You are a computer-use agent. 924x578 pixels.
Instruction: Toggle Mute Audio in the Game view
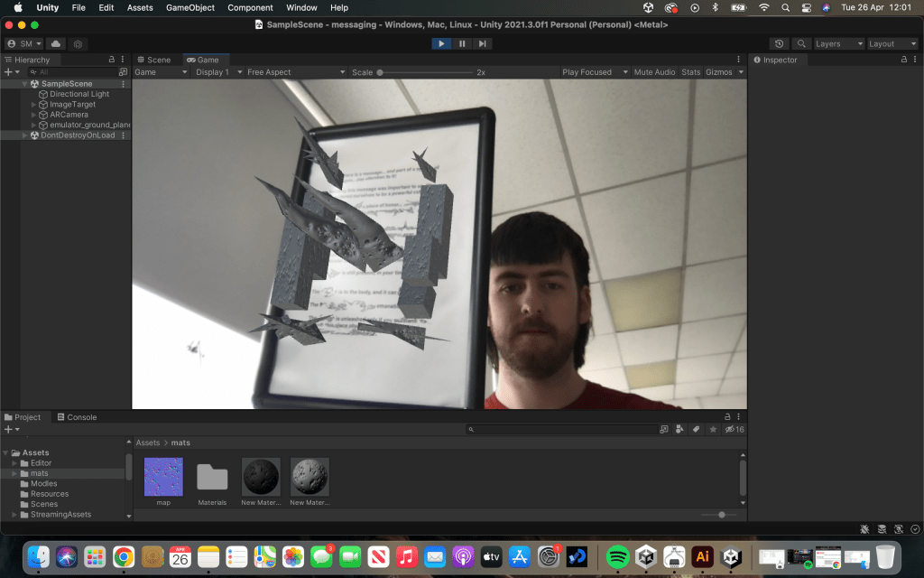654,72
